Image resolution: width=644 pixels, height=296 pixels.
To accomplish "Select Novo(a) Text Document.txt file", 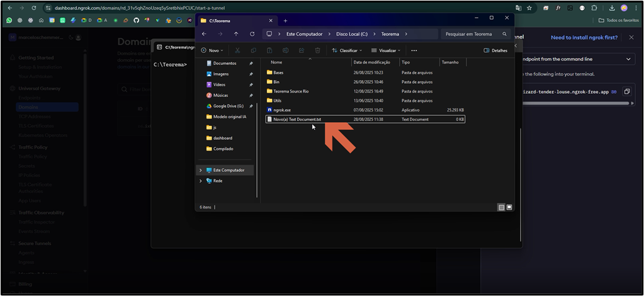I will coord(366,119).
